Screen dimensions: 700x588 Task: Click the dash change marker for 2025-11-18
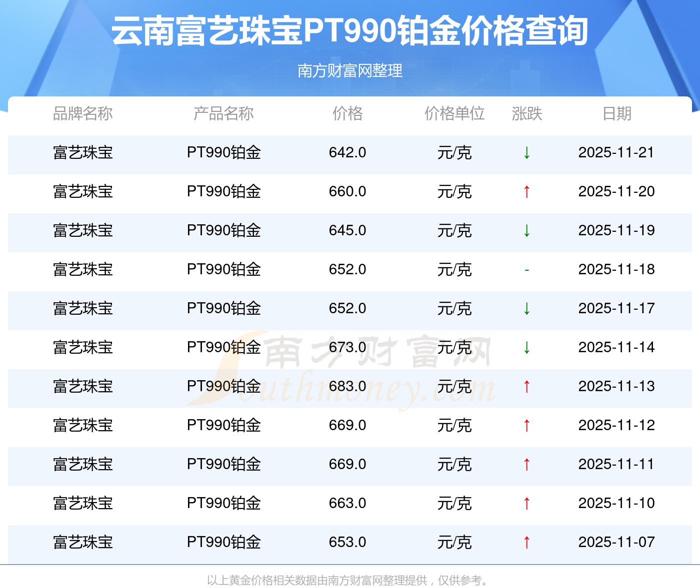click(526, 270)
